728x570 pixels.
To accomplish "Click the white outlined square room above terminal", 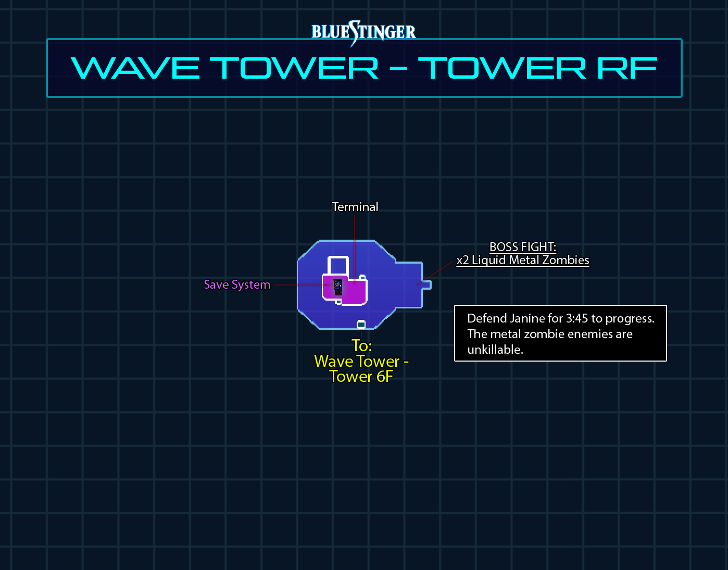I will click(x=338, y=266).
